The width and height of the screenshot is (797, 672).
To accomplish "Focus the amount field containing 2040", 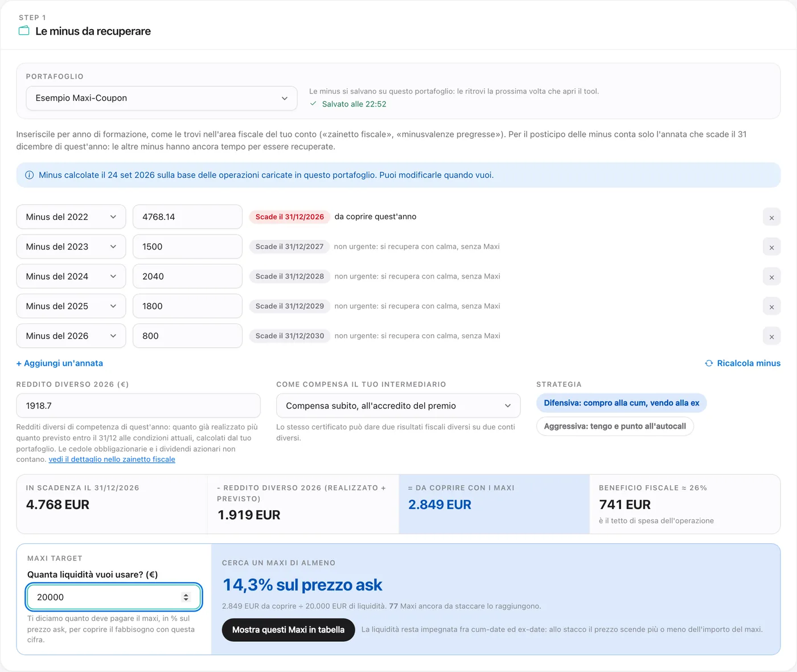I will [x=188, y=276].
